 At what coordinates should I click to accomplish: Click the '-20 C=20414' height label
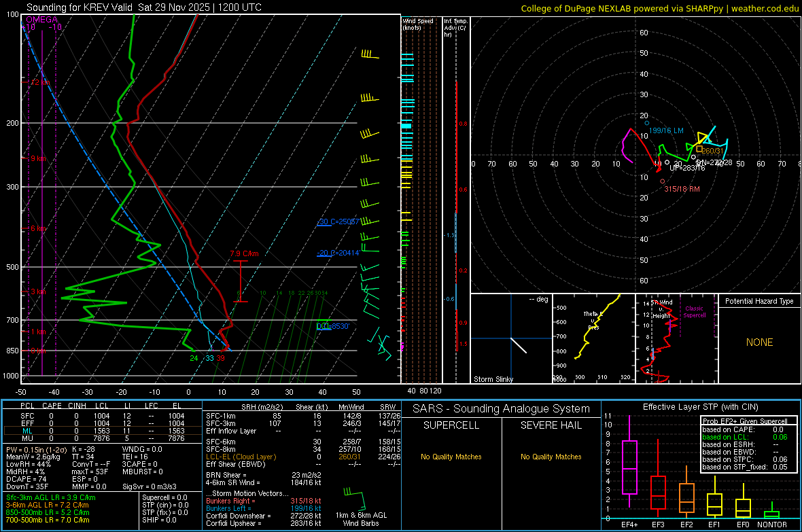click(338, 253)
